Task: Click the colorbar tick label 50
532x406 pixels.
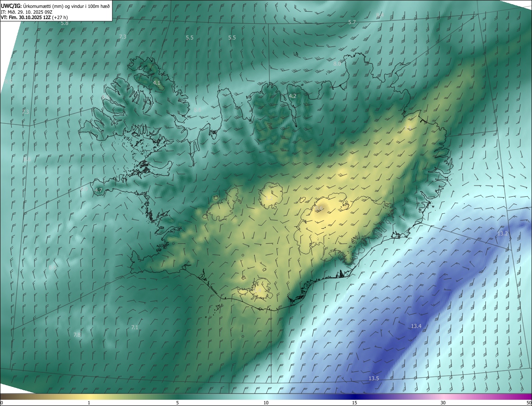Action: click(x=529, y=403)
